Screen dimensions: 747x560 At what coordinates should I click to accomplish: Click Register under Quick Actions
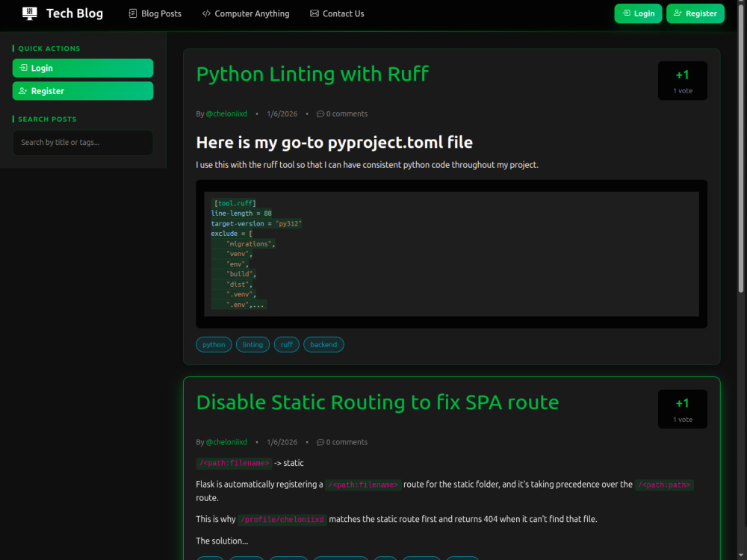coord(83,91)
